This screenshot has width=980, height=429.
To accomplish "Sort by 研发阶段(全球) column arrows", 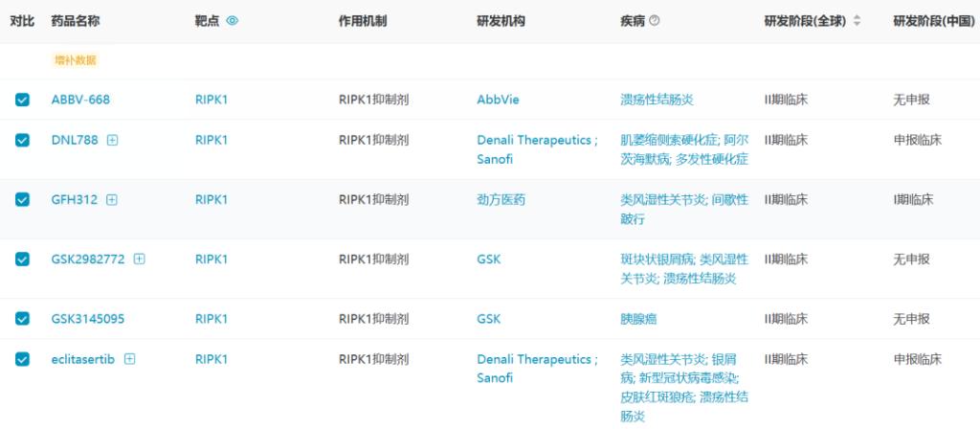I will (857, 21).
